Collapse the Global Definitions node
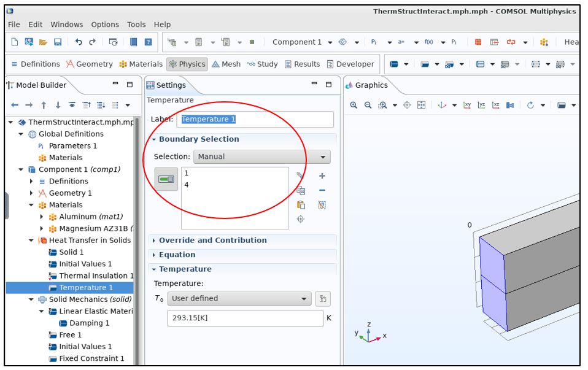The width and height of the screenshot is (588, 370). tap(21, 134)
